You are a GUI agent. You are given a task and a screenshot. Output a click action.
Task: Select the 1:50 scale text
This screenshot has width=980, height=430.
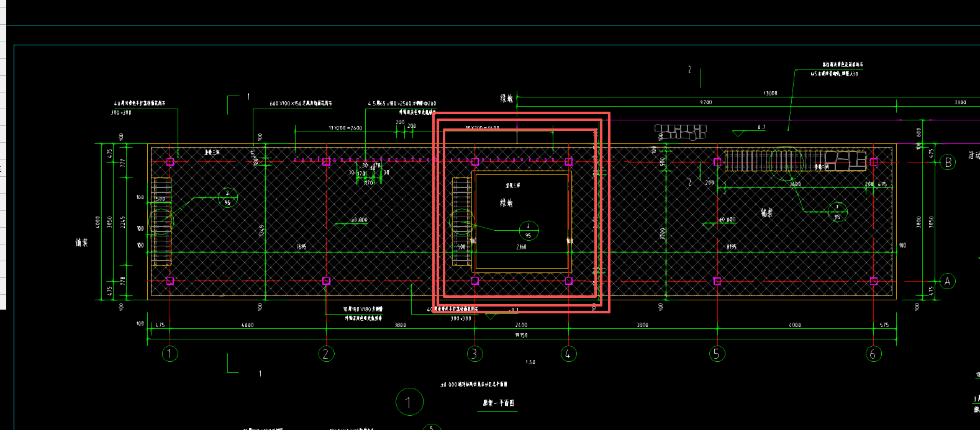(x=530, y=362)
